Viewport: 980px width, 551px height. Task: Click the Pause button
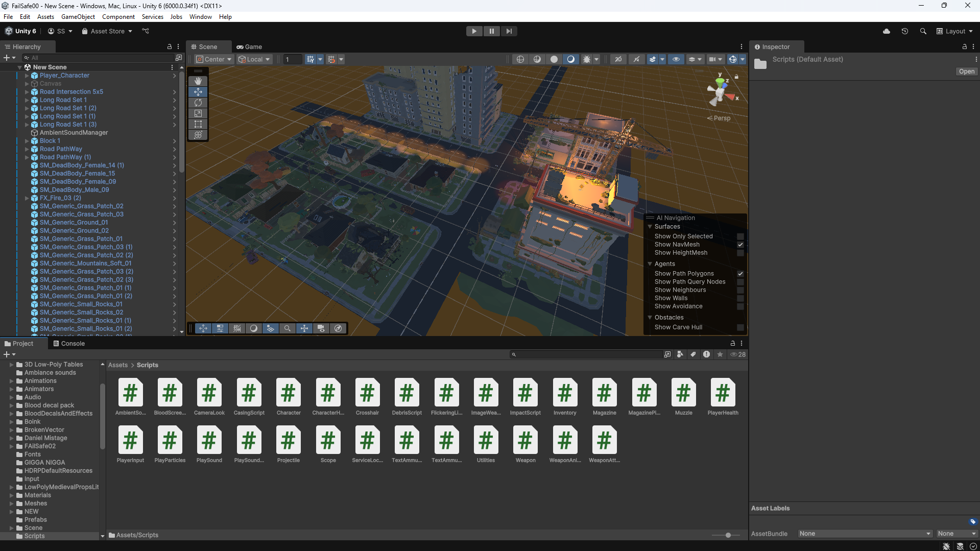click(491, 31)
